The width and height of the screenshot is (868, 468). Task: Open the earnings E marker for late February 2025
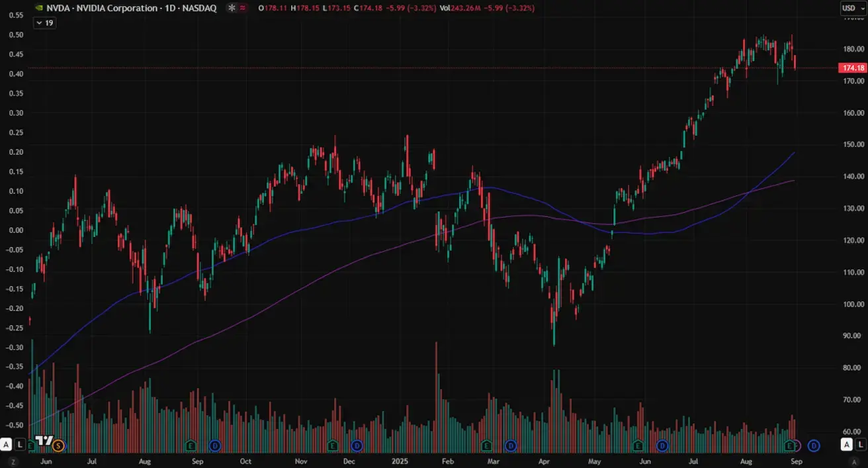tap(486, 445)
